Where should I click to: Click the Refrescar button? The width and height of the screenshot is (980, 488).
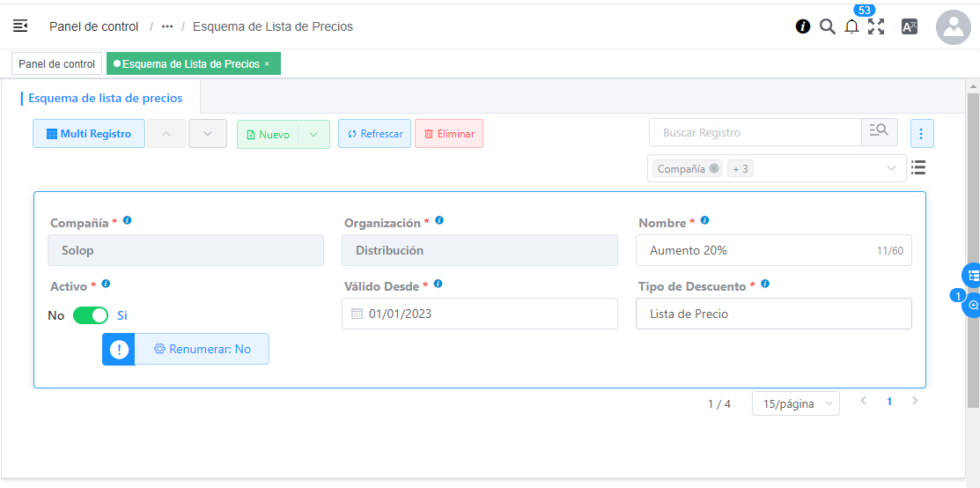click(x=374, y=134)
